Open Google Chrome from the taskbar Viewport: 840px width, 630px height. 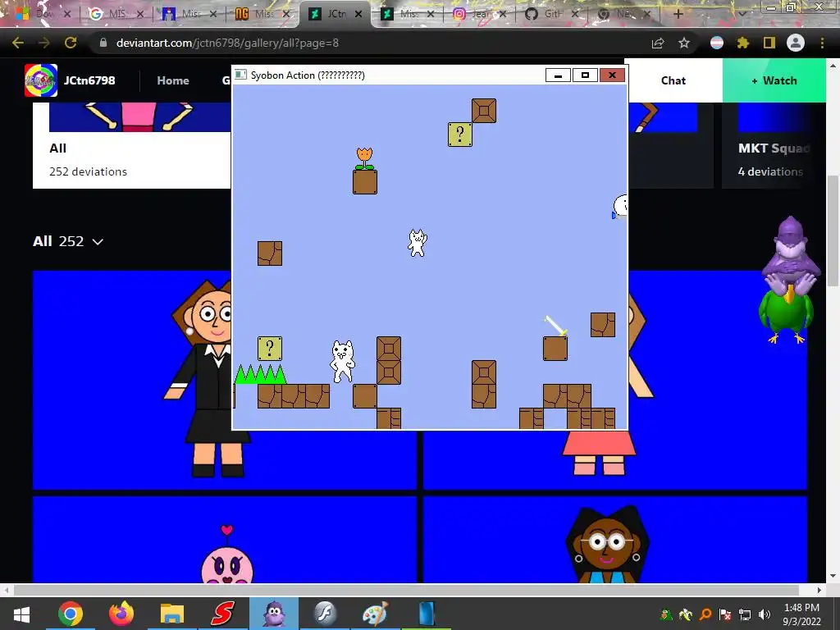click(71, 614)
